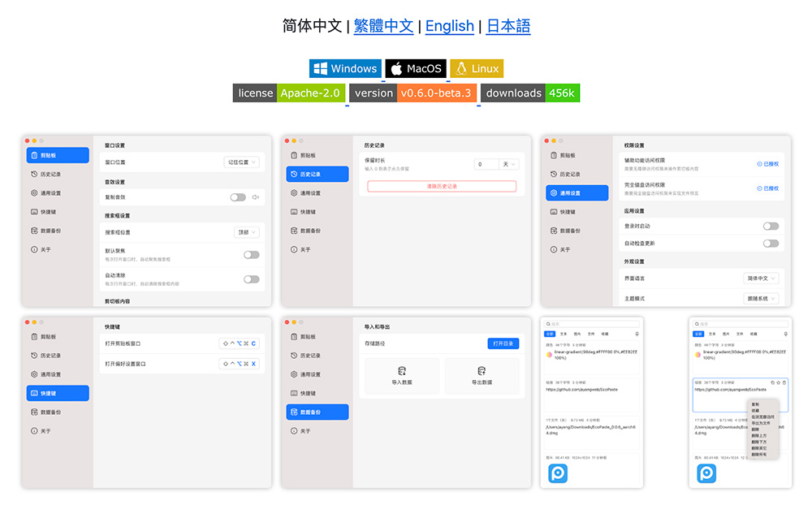Image resolution: width=812 pixels, height=505 pixels.
Task: Enable the 登录时启动 launch at login switch
Action: pos(770,226)
